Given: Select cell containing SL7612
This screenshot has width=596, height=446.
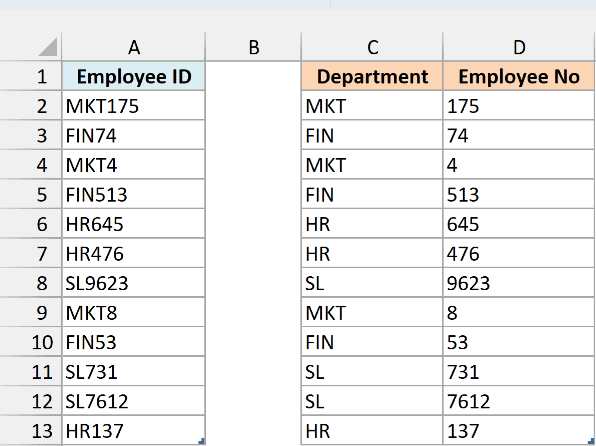Looking at the screenshot, I should tap(133, 401).
